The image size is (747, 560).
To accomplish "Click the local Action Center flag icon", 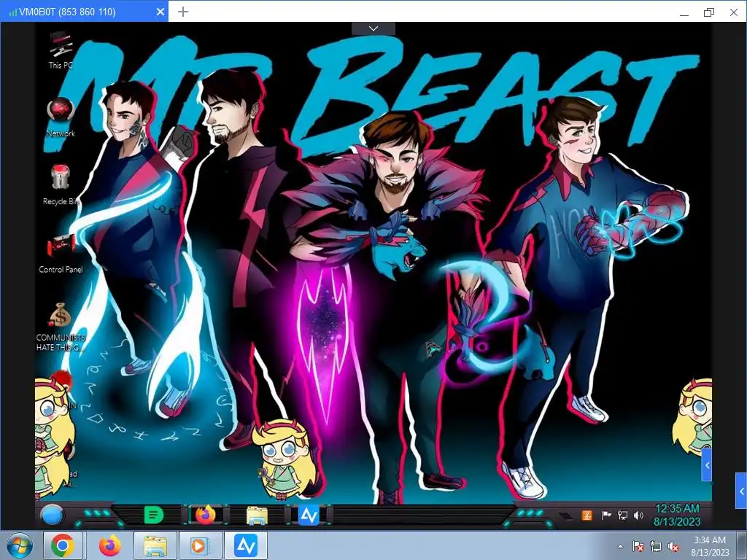I will 638,546.
